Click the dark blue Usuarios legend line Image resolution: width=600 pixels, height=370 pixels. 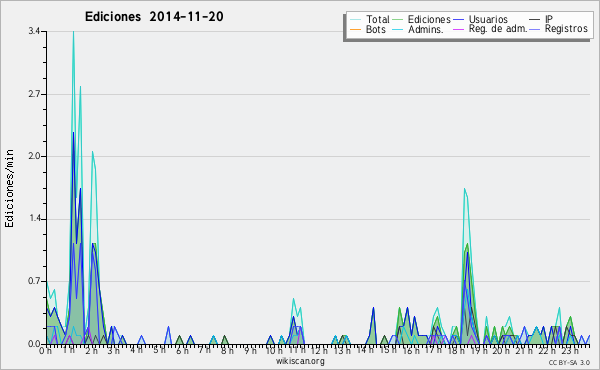pos(458,19)
